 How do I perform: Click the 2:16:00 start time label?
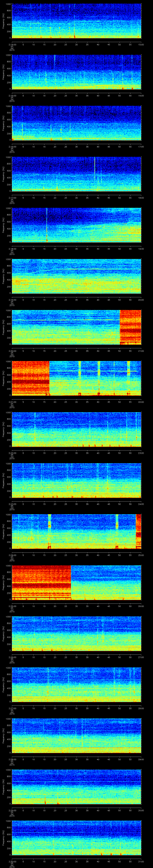pyautogui.click(x=12, y=147)
